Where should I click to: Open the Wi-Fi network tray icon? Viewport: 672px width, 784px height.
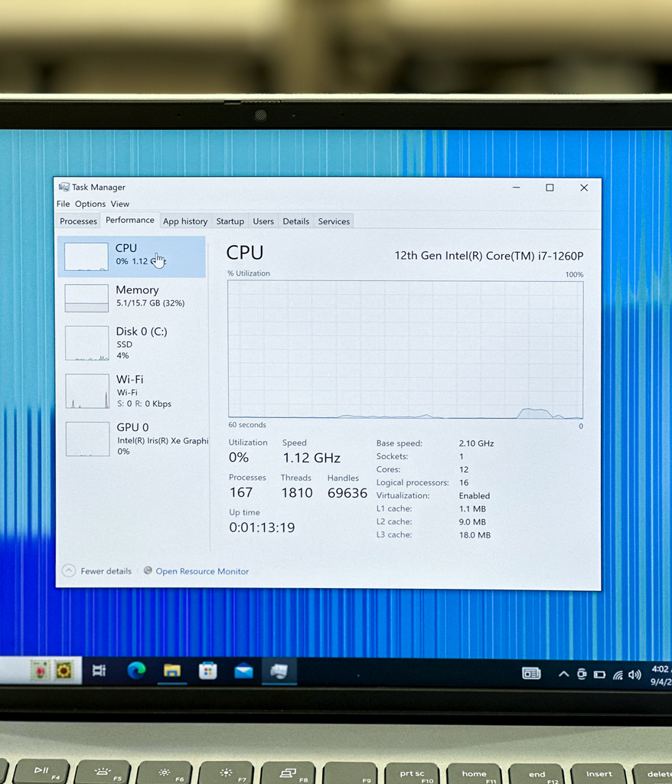coord(618,675)
